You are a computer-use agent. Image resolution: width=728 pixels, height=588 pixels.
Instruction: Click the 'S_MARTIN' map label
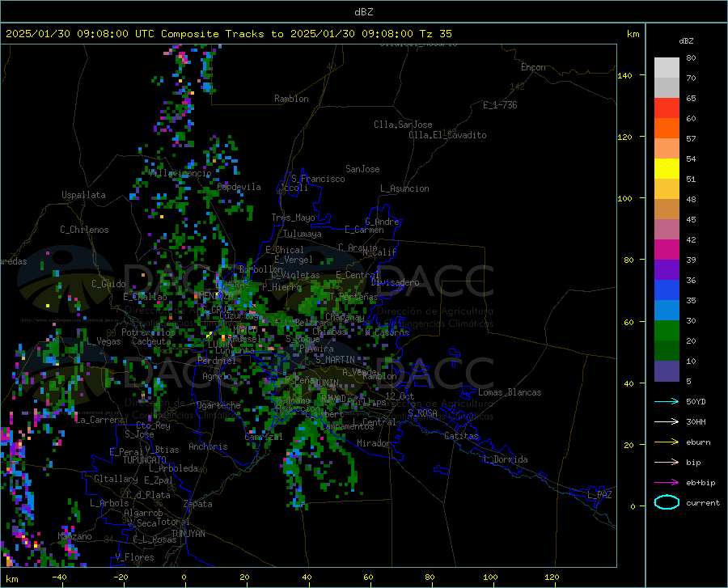pyautogui.click(x=335, y=360)
